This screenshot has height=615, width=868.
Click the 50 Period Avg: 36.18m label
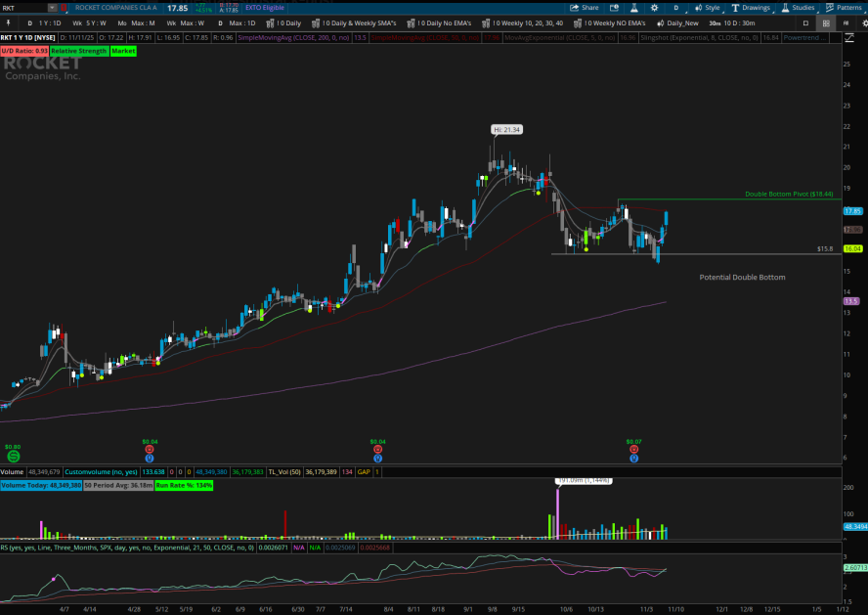[x=118, y=486]
